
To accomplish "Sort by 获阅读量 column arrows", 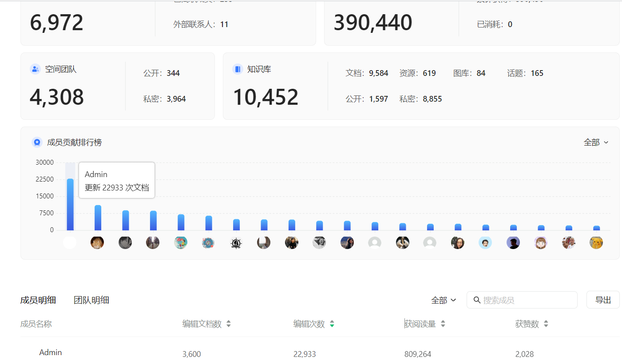I will 443,324.
